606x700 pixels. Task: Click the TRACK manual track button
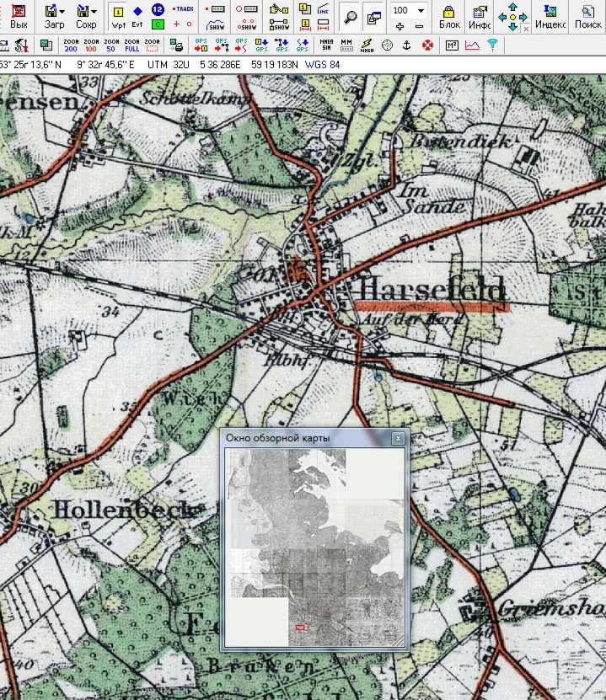[x=183, y=9]
